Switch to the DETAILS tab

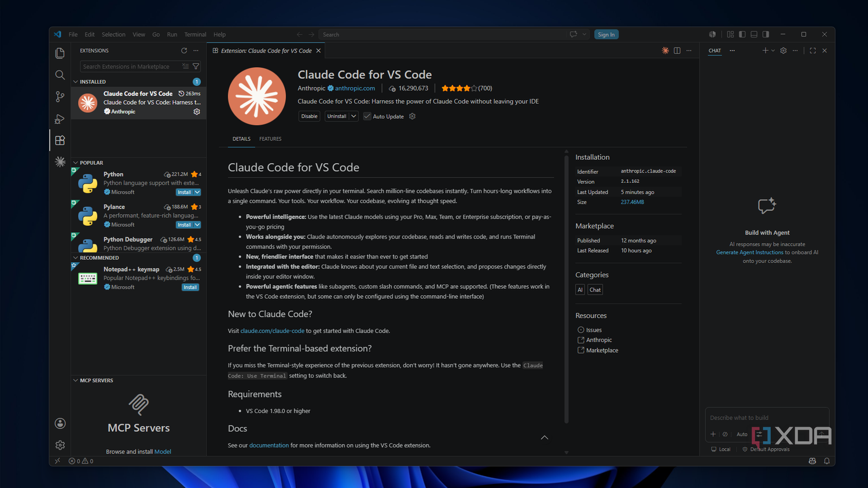click(241, 139)
